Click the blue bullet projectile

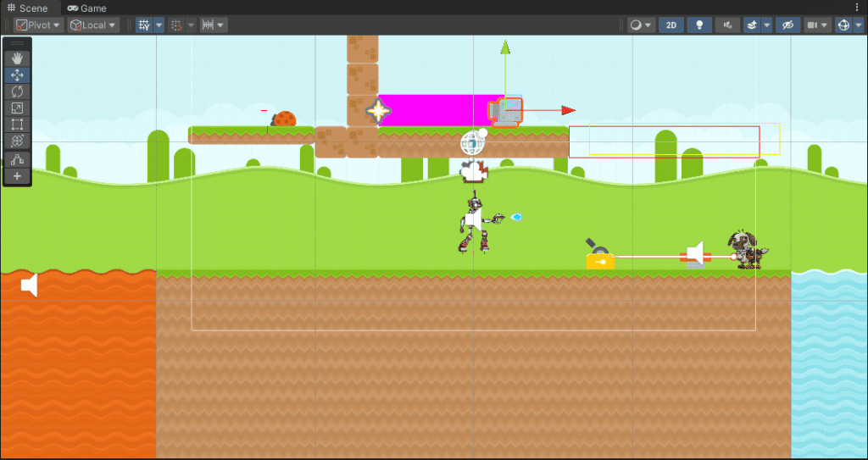516,217
